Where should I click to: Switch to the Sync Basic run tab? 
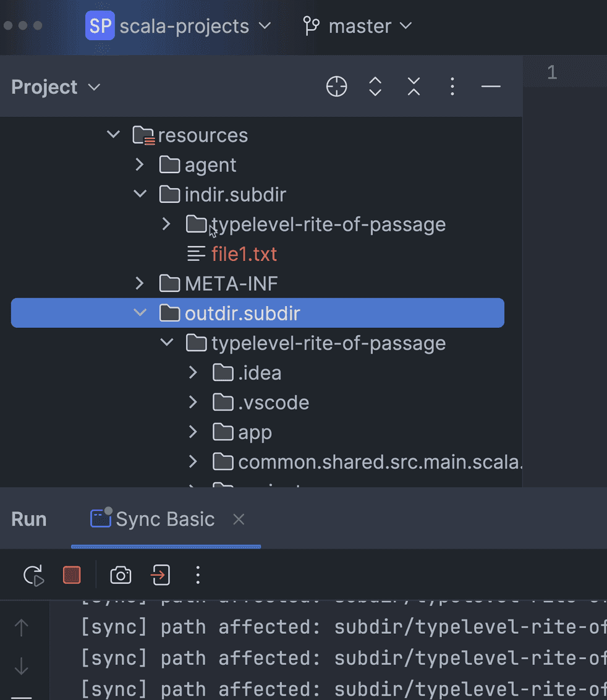pyautogui.click(x=153, y=519)
